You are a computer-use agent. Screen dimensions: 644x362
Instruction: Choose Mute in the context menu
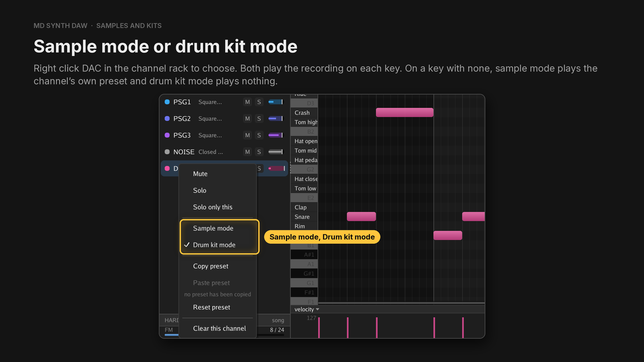(x=218, y=174)
